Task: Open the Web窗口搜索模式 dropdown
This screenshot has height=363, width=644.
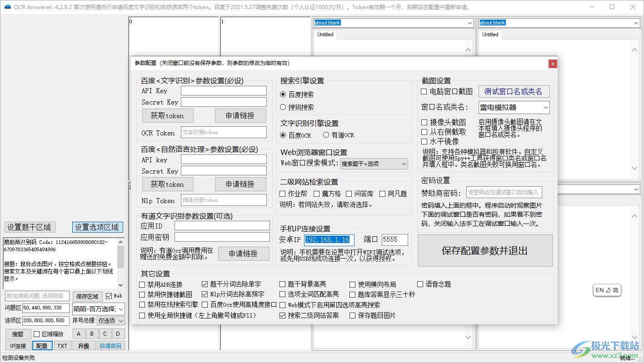Action: coord(374,163)
